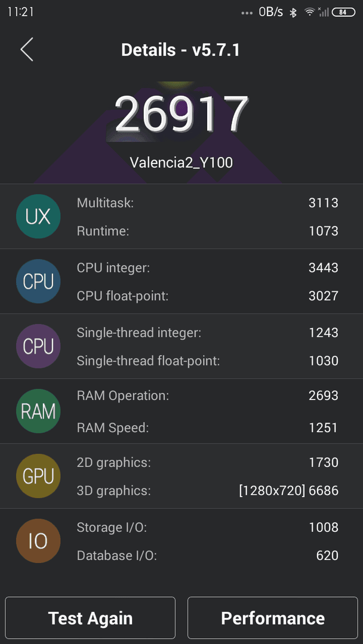Screen dimensions: 363x644
Task: Tap the back arrow icon
Action: 27,49
